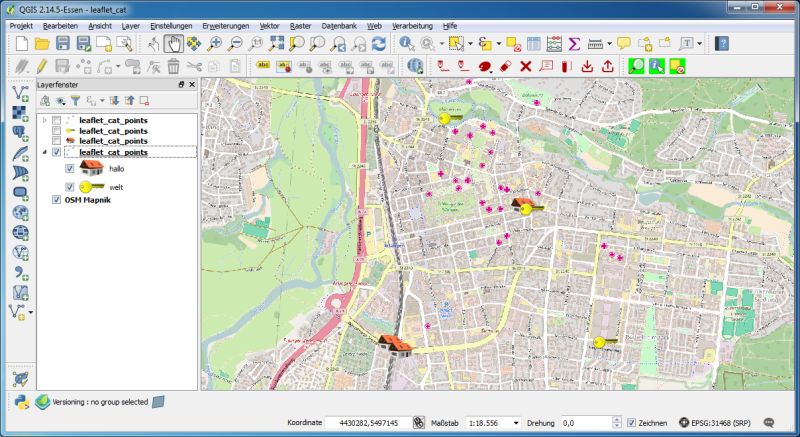The height and width of the screenshot is (437, 800).
Task: Open the Python console
Action: 21,402
